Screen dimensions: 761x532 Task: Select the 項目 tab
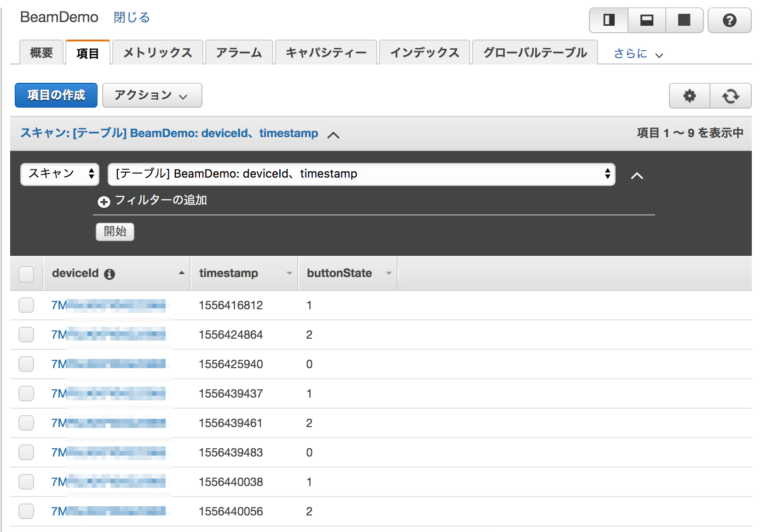click(87, 53)
